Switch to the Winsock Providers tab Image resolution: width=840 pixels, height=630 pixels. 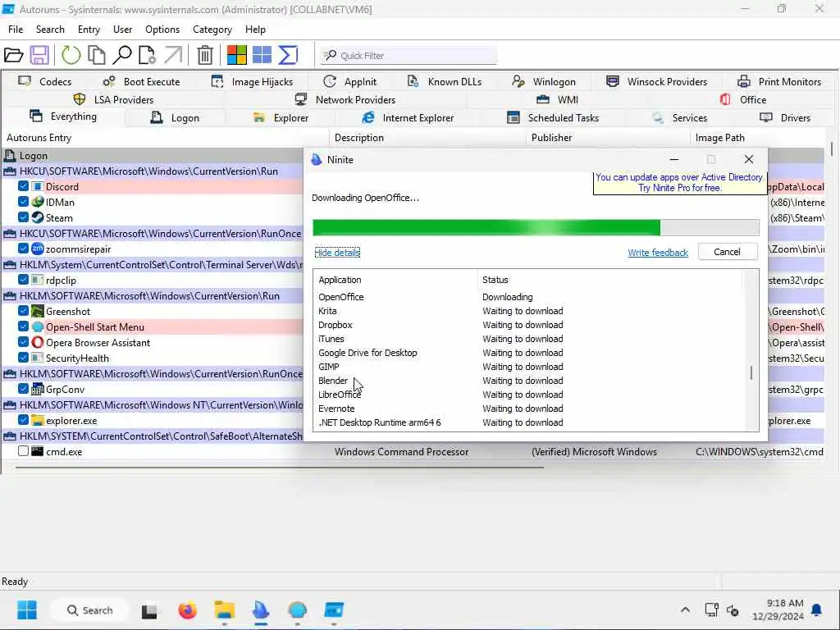point(657,81)
